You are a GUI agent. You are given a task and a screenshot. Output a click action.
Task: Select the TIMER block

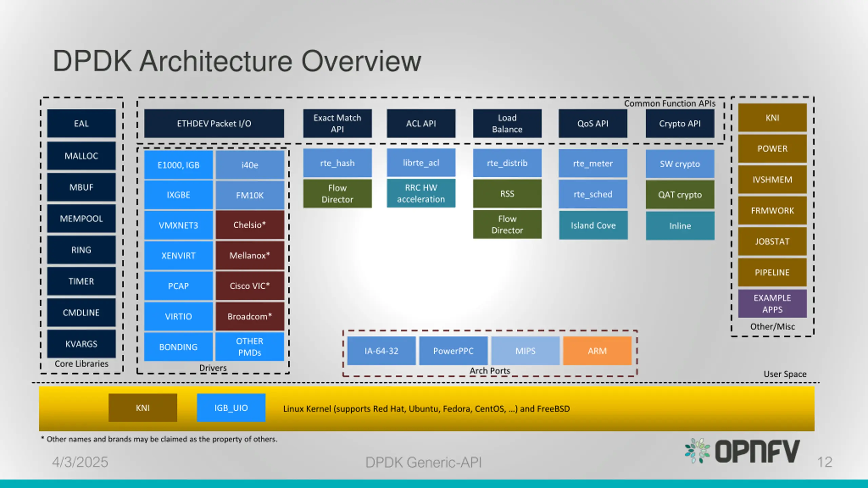point(81,281)
